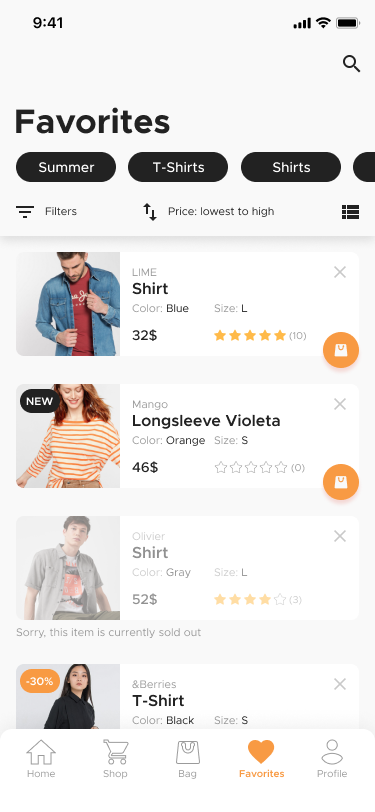Open the Profile tab

332,759
